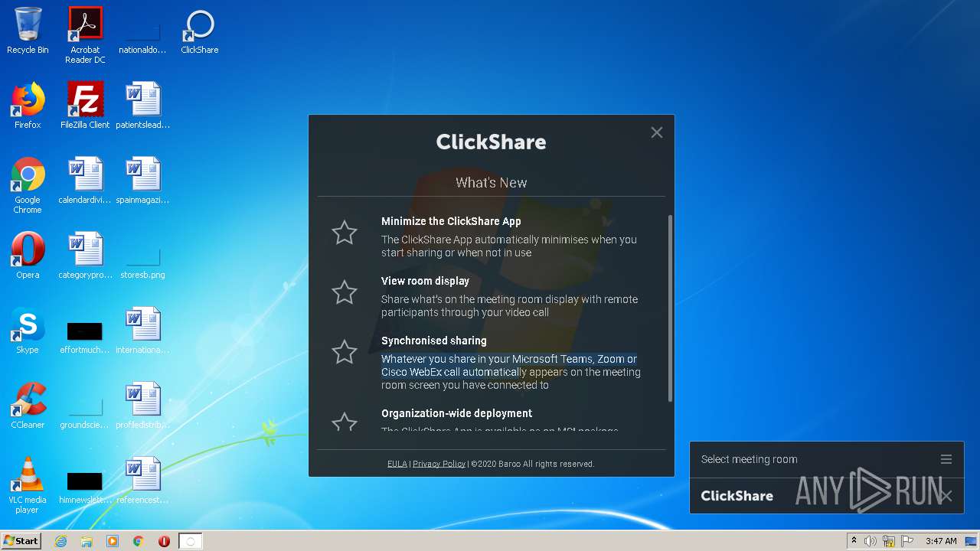The width and height of the screenshot is (980, 551).
Task: Select the himnewslett black thumbnail file
Action: [85, 487]
